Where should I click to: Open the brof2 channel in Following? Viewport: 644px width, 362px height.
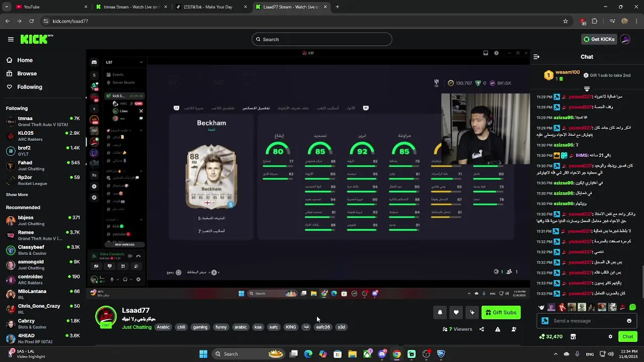point(43,151)
